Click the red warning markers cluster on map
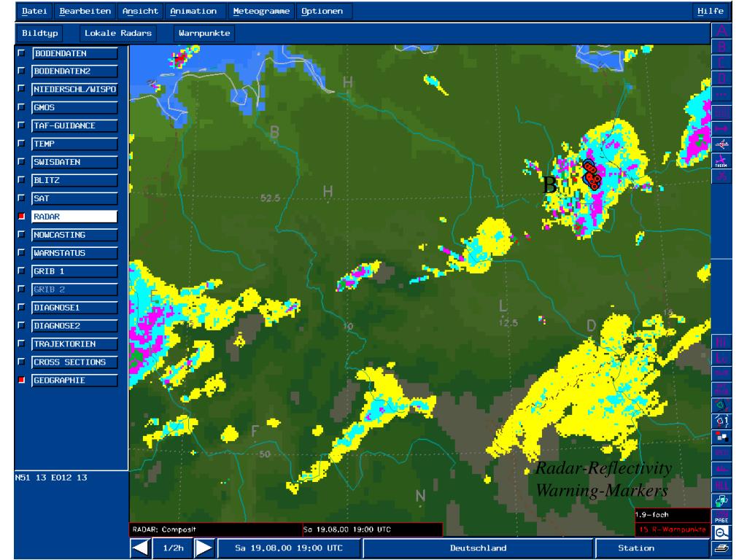 point(591,175)
